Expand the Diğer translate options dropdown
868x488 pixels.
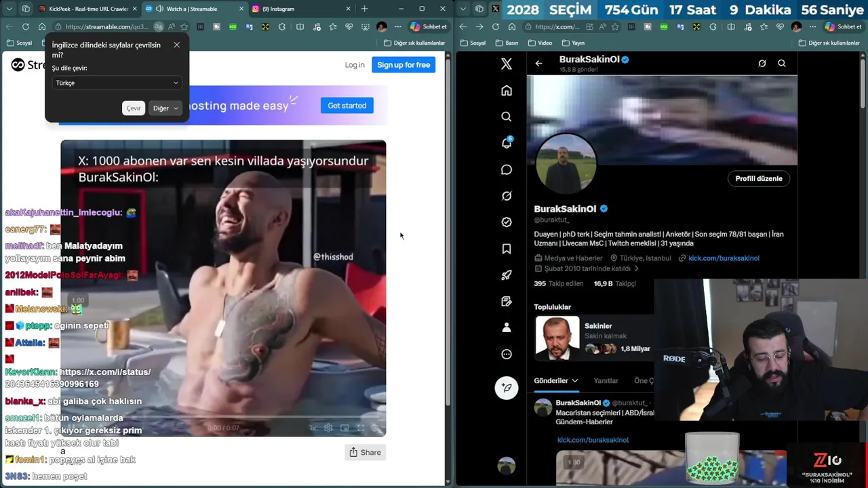click(165, 108)
